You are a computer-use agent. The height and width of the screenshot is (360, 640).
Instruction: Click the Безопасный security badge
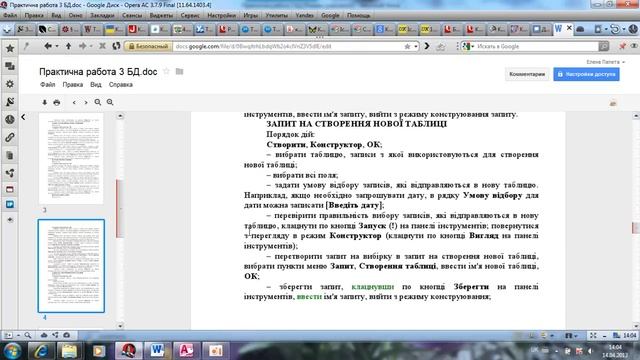coord(149,47)
